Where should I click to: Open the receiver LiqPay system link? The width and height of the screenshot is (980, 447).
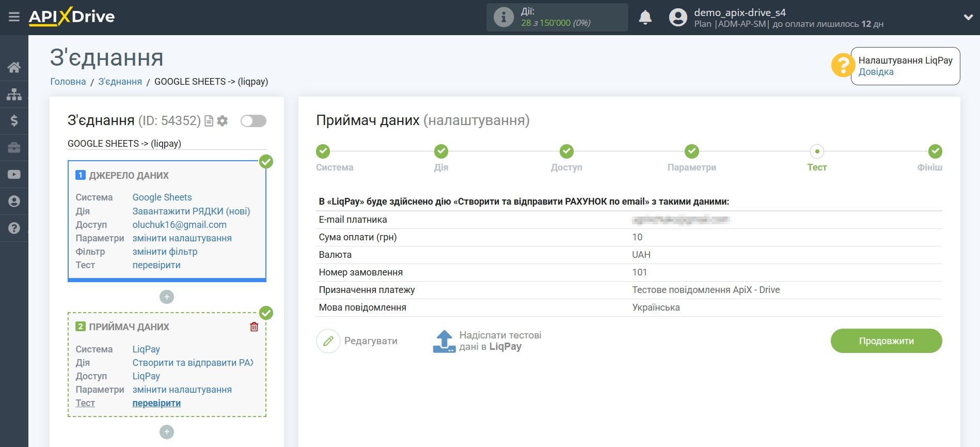146,349
